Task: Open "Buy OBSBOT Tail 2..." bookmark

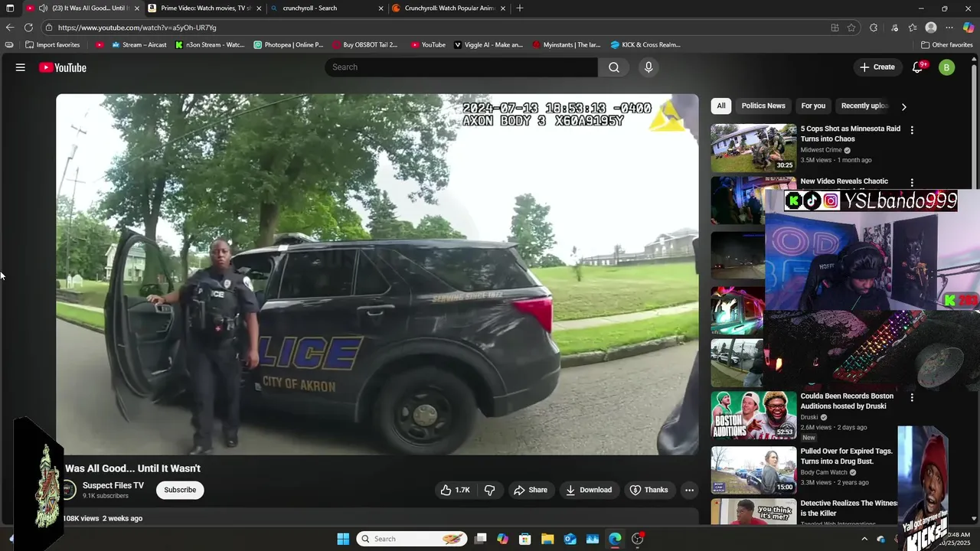Action: tap(364, 44)
